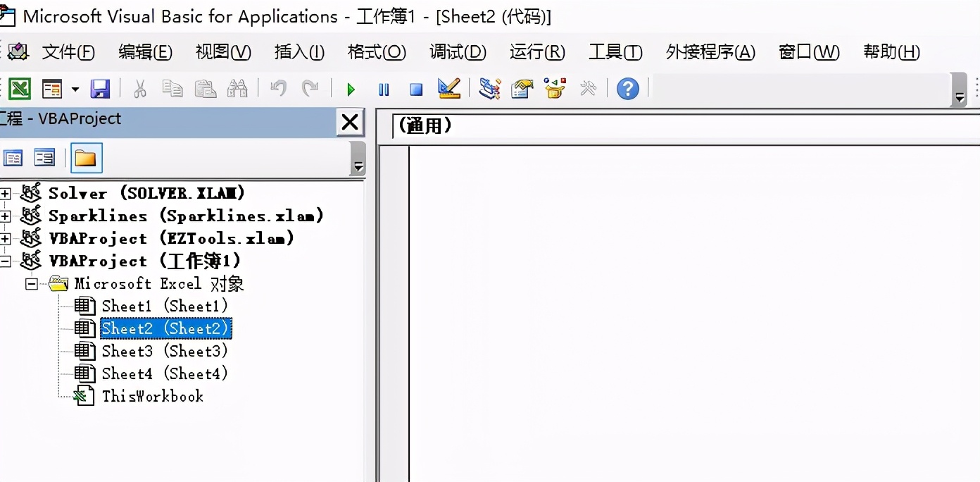980x482 pixels.
Task: Select ThisWorkbook in the tree
Action: click(x=153, y=396)
